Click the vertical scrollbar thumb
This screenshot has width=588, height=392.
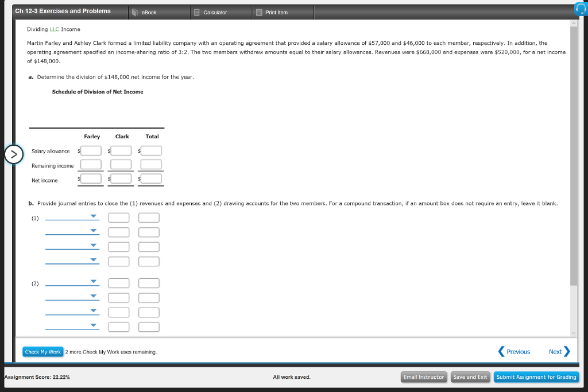pyautogui.click(x=574, y=156)
